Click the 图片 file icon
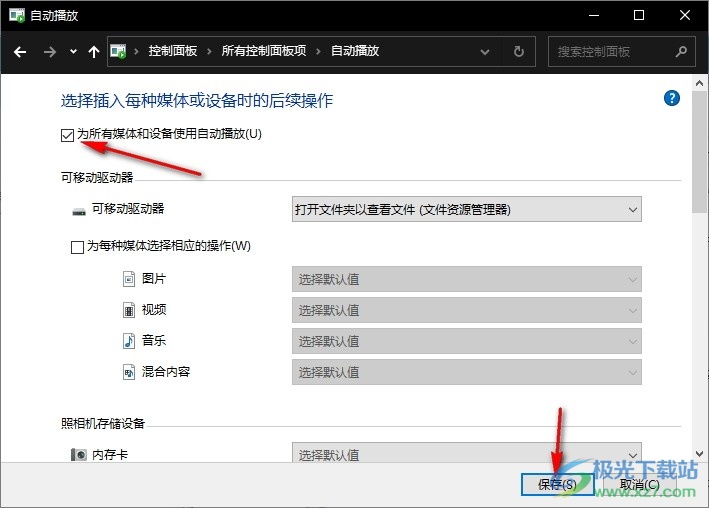Viewport: 709px width, 508px height. (x=129, y=279)
